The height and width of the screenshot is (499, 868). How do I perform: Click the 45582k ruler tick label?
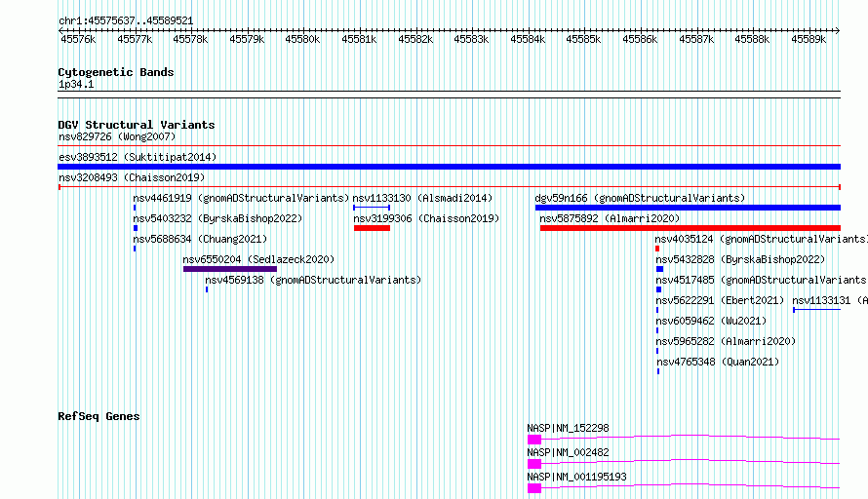[415, 39]
